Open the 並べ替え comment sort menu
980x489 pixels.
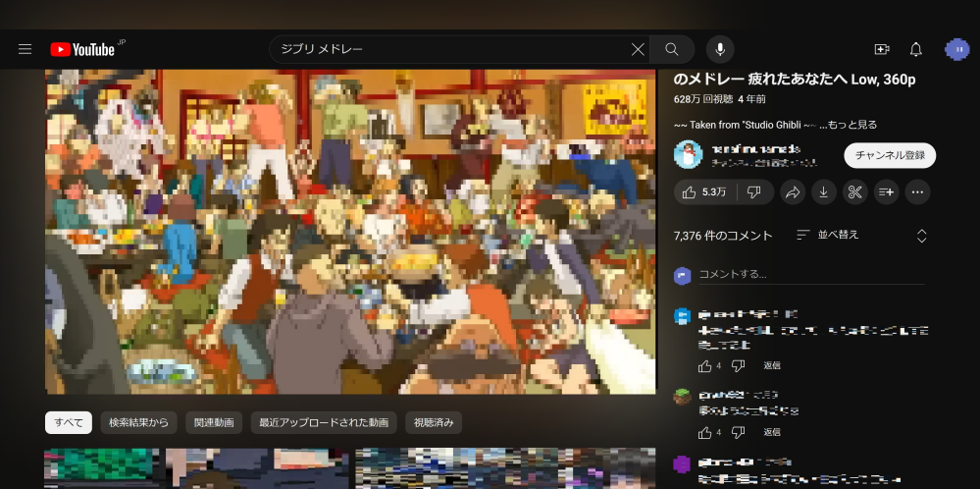pos(828,235)
